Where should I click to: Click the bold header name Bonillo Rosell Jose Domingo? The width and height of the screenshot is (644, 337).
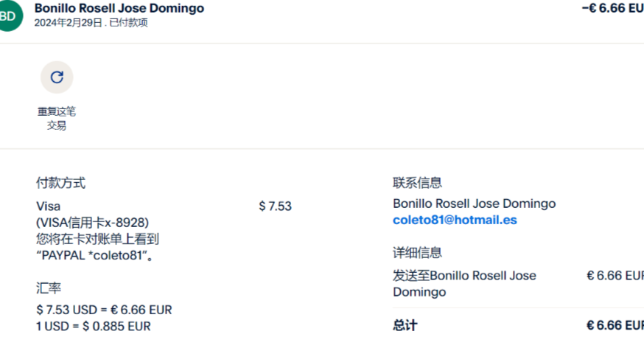click(119, 8)
